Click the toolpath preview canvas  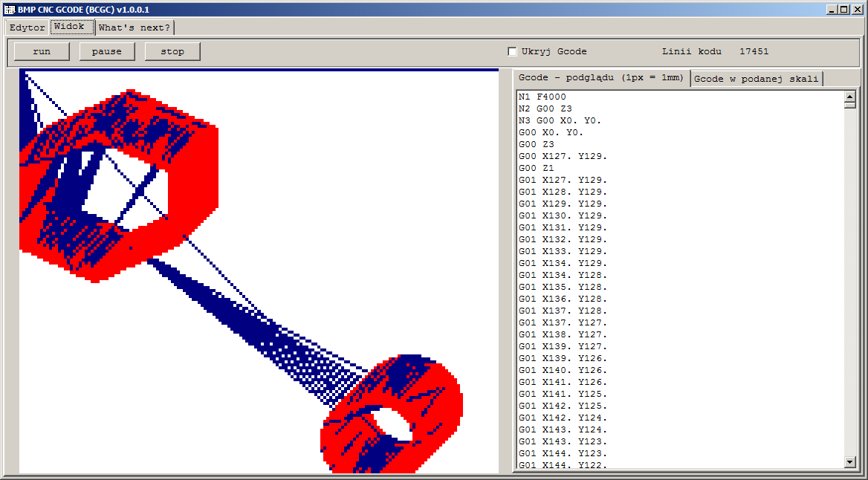259,270
